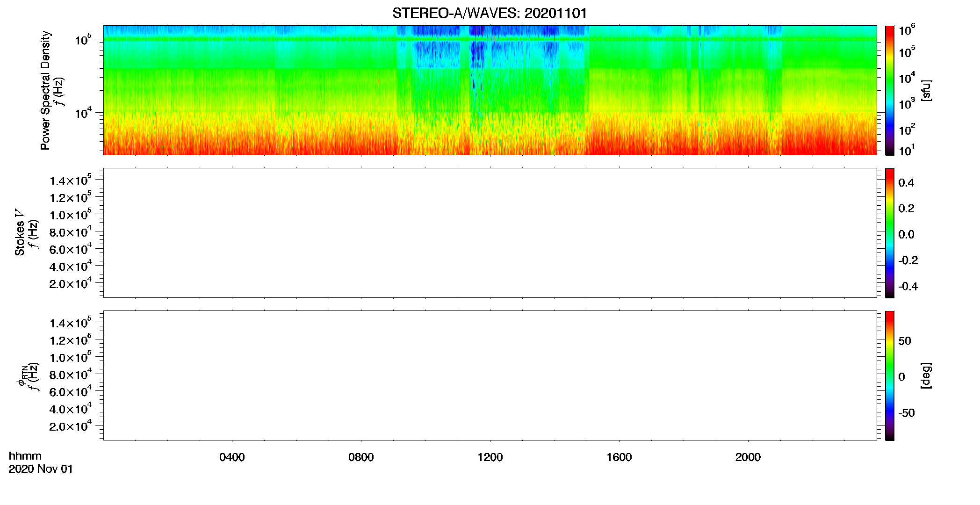This screenshot has width=980, height=505.
Task: Click the -50 label on degrees colorbar
Action: pyautogui.click(x=906, y=413)
